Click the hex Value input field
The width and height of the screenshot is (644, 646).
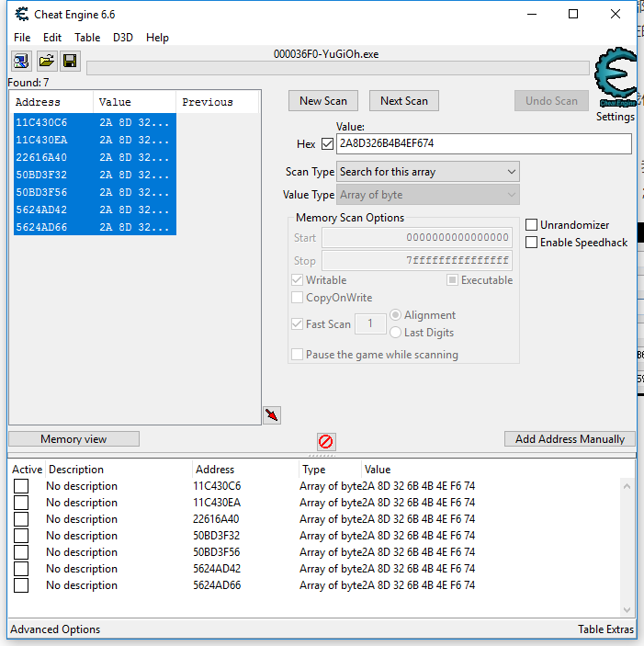pyautogui.click(x=484, y=143)
